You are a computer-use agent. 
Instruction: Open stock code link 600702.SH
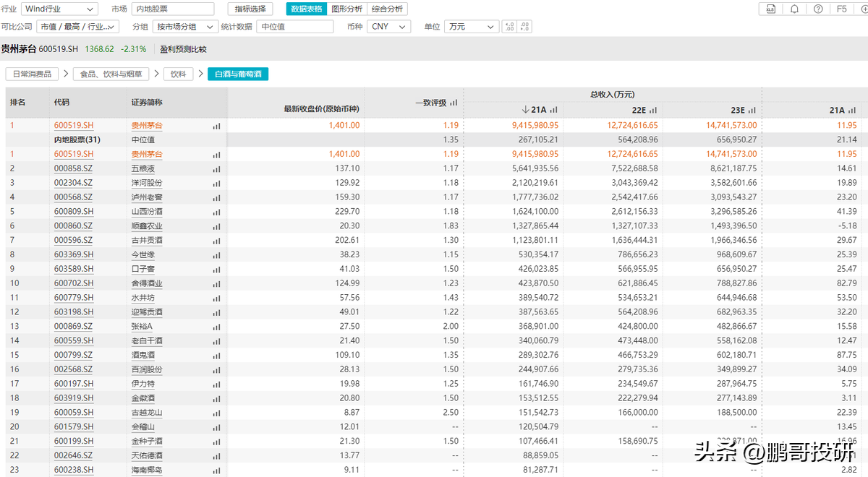74,283
